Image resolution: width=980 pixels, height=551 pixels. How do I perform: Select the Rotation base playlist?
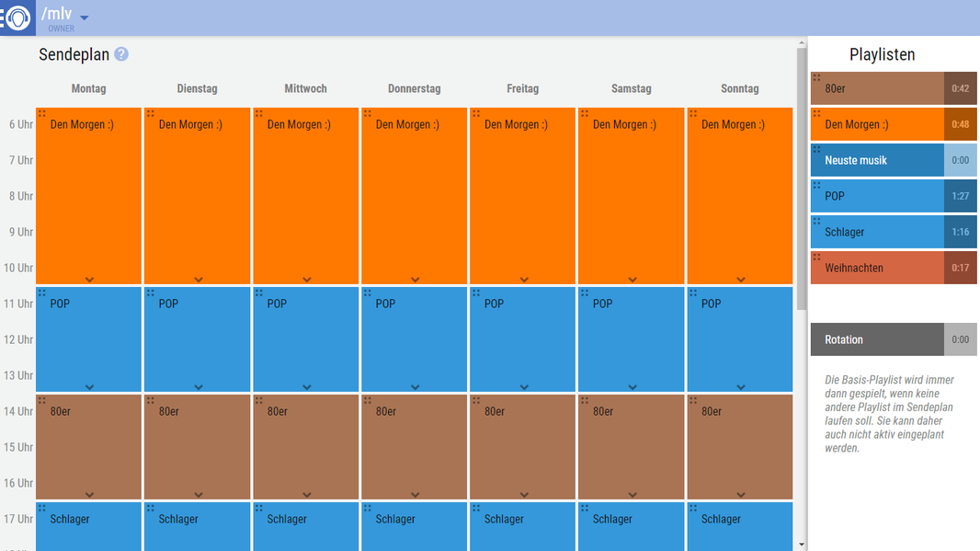(894, 339)
